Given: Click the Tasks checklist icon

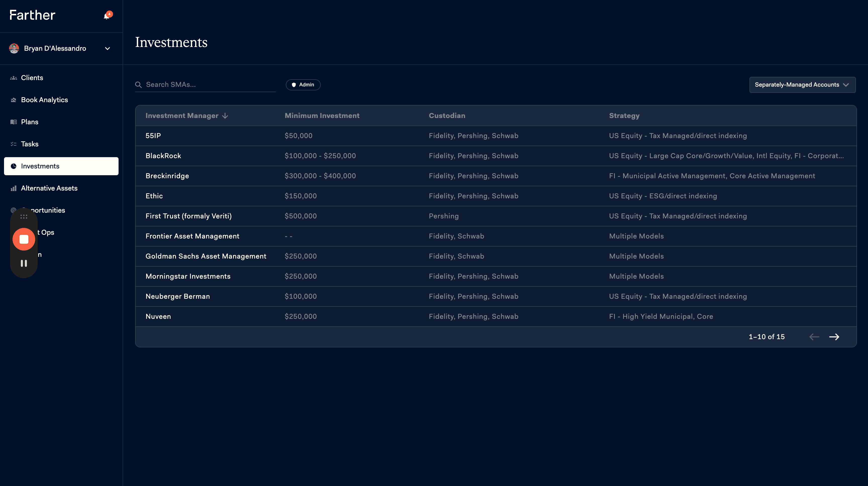Looking at the screenshot, I should 14,144.
